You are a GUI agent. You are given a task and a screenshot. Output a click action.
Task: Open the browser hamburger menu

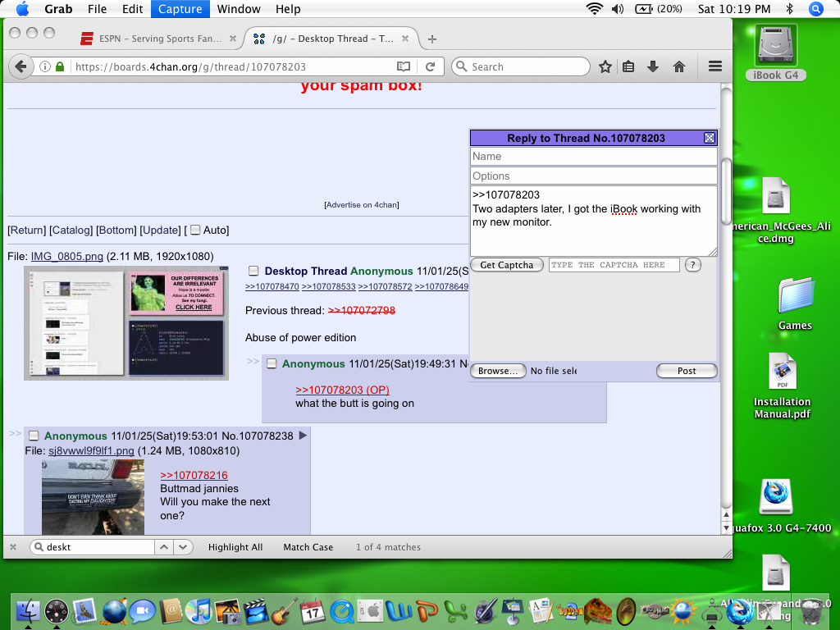tap(715, 66)
